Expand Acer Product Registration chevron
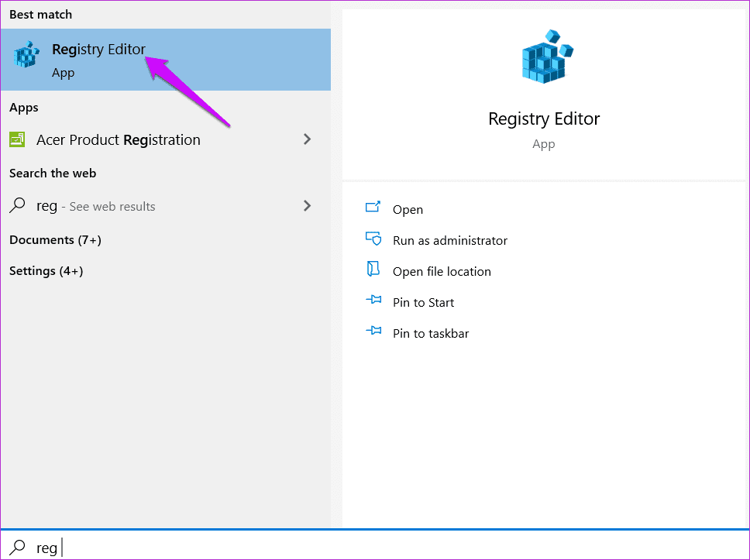 [307, 139]
